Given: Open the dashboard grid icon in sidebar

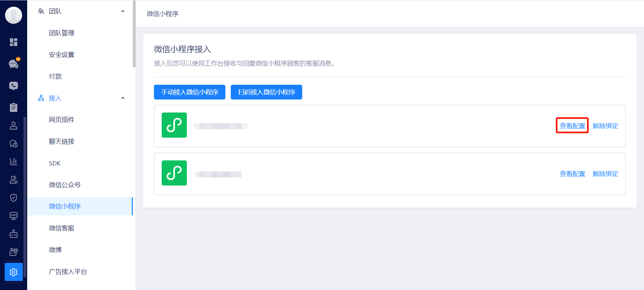Looking at the screenshot, I should click(x=13, y=42).
